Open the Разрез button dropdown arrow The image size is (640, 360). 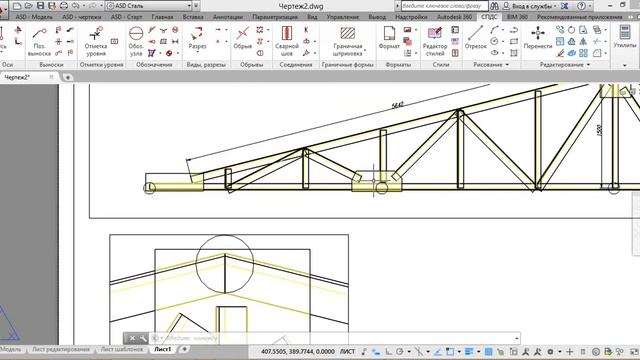[198, 52]
